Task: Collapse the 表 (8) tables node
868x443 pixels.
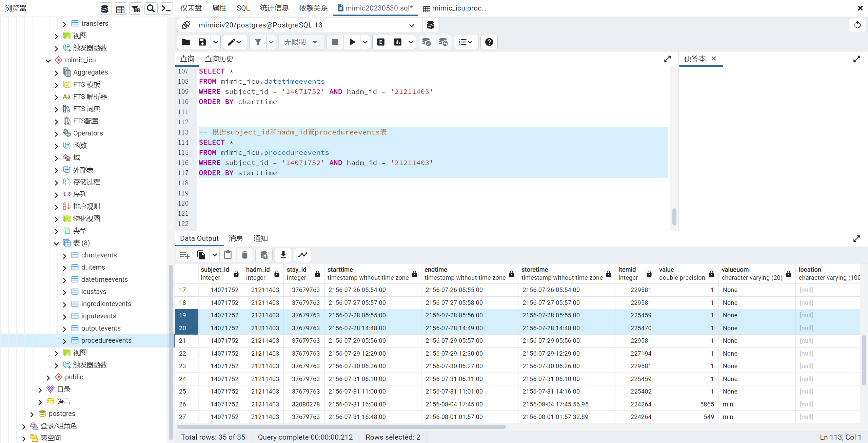Action: pos(56,243)
